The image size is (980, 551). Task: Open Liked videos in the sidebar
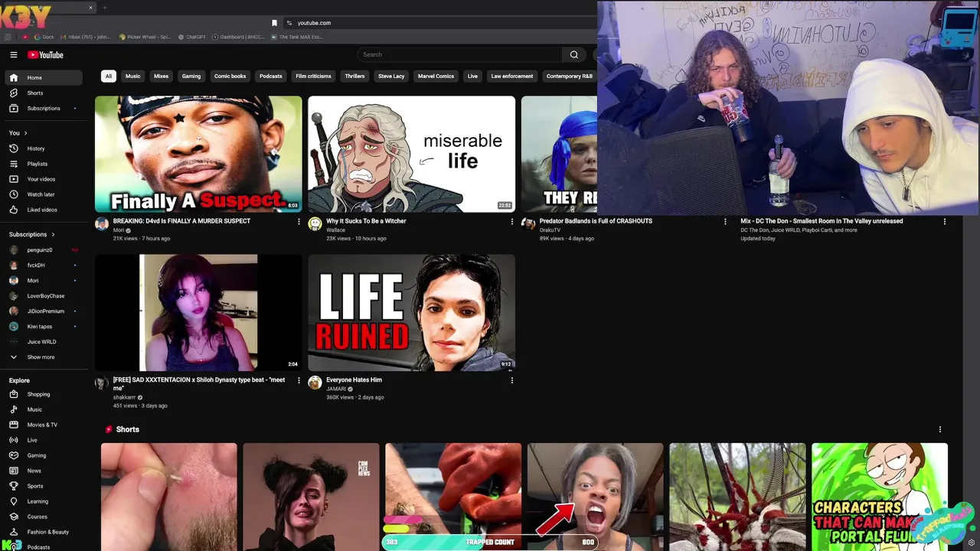tap(44, 210)
